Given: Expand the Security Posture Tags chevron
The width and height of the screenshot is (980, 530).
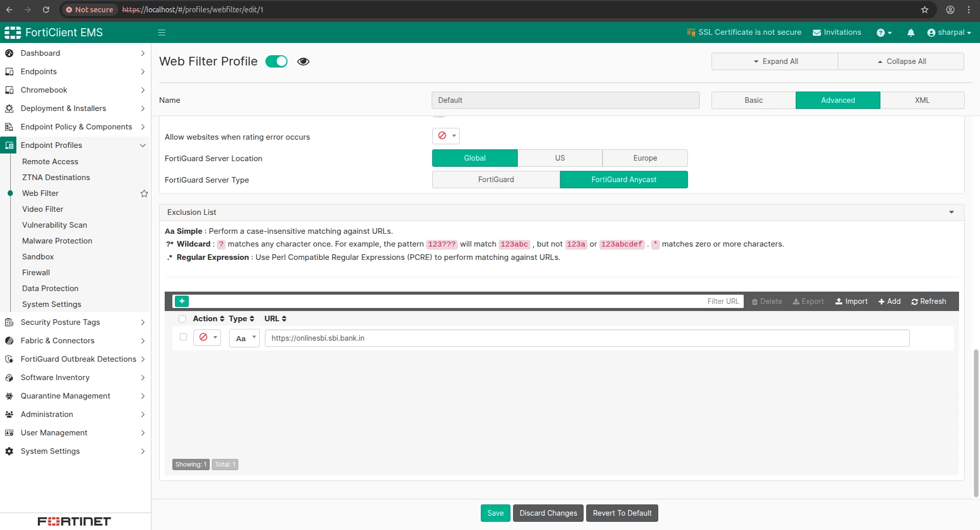Looking at the screenshot, I should point(143,322).
